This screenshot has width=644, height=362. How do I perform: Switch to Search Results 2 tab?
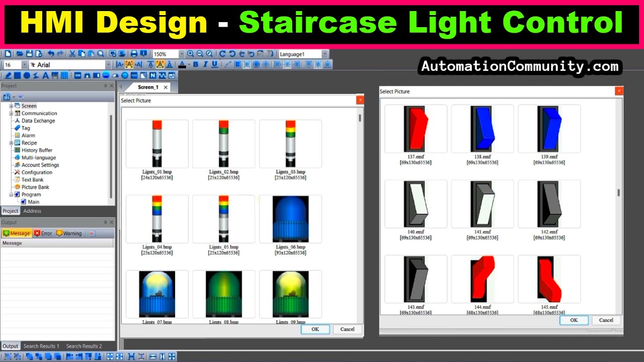coord(84,346)
